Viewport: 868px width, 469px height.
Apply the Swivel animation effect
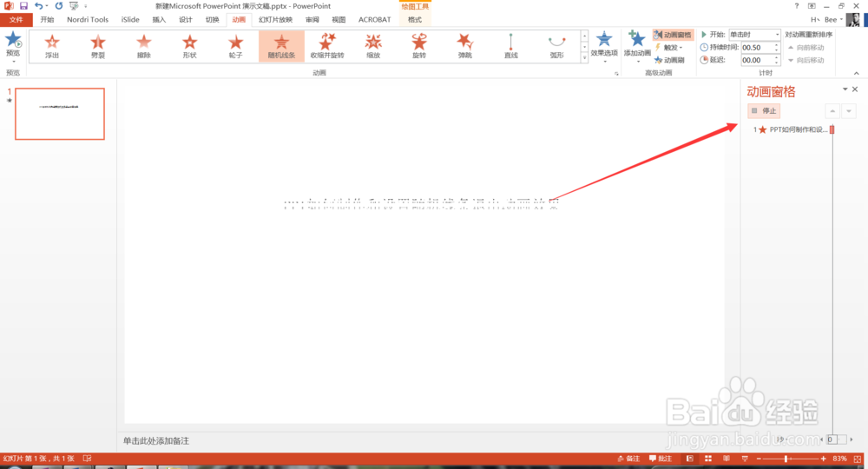(x=419, y=46)
